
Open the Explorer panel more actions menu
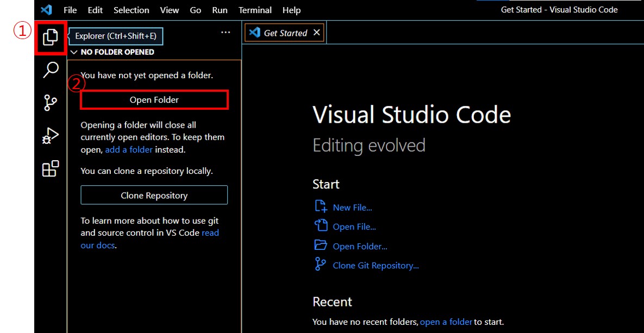point(226,33)
